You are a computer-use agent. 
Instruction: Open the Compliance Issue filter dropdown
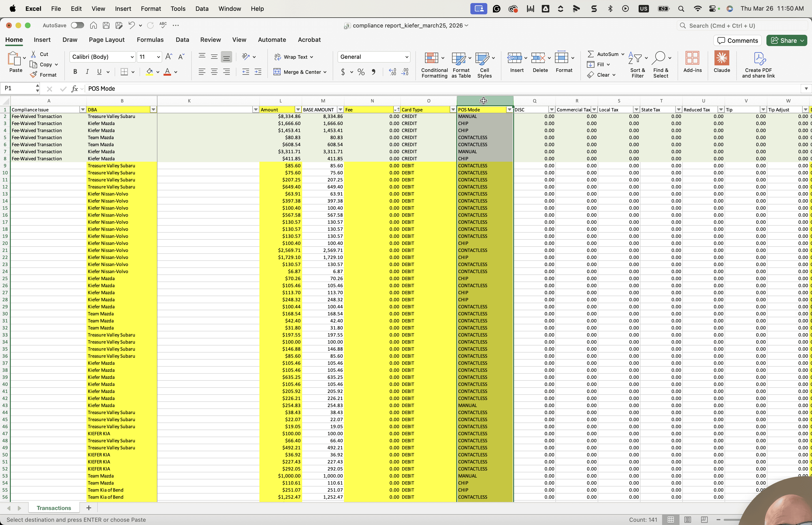[82, 110]
